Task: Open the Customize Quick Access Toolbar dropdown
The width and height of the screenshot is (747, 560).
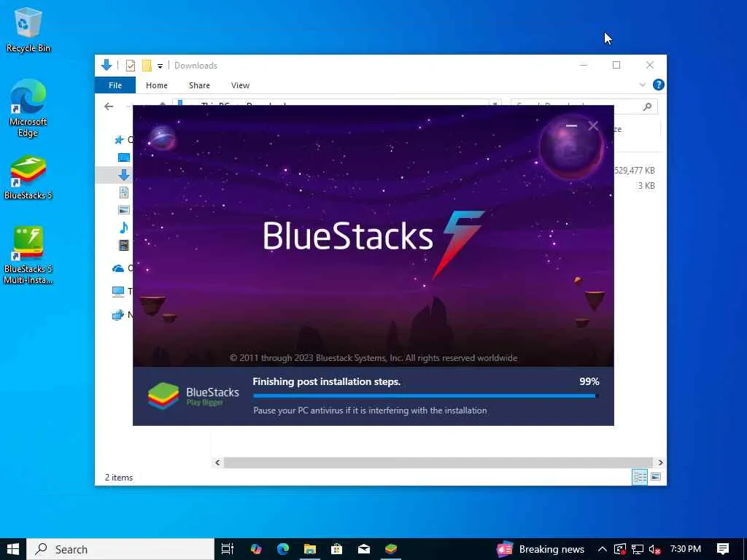Action: pos(160,66)
